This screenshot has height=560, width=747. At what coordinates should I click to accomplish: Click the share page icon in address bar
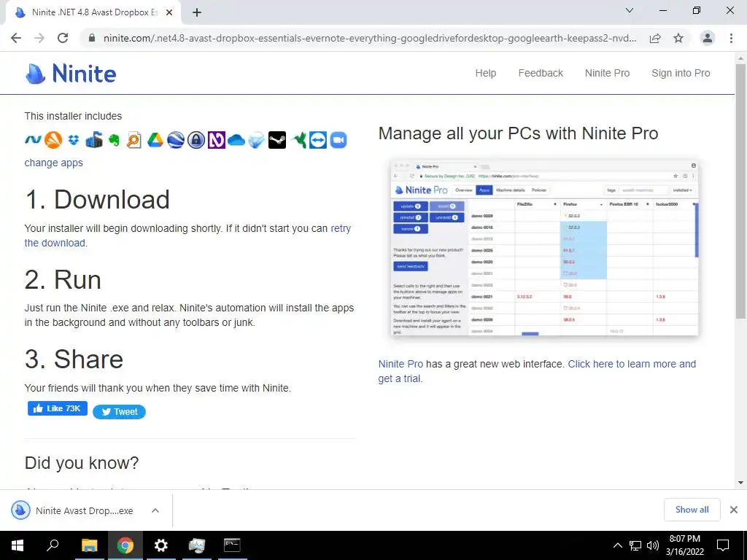click(x=655, y=38)
